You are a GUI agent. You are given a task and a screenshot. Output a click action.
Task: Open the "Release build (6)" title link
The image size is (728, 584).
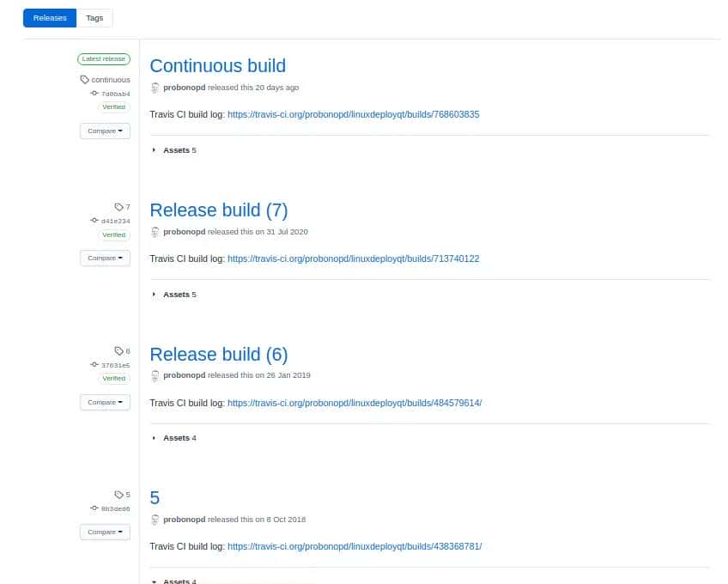[218, 354]
